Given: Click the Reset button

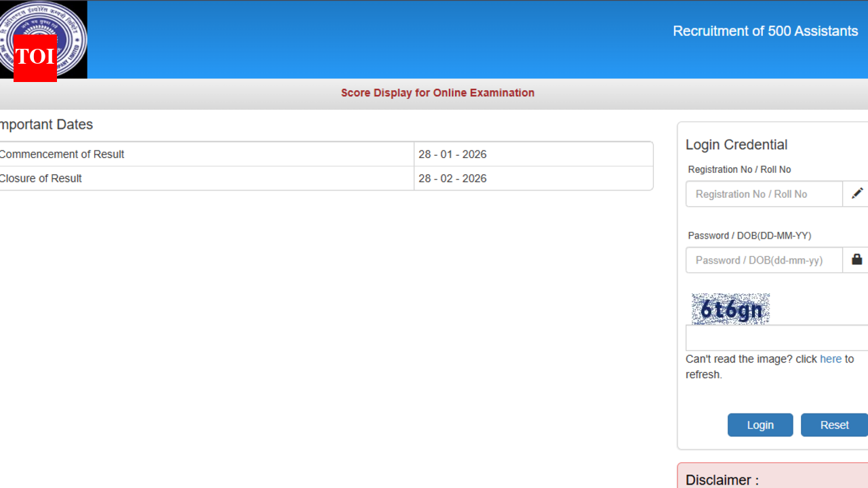Looking at the screenshot, I should (833, 424).
